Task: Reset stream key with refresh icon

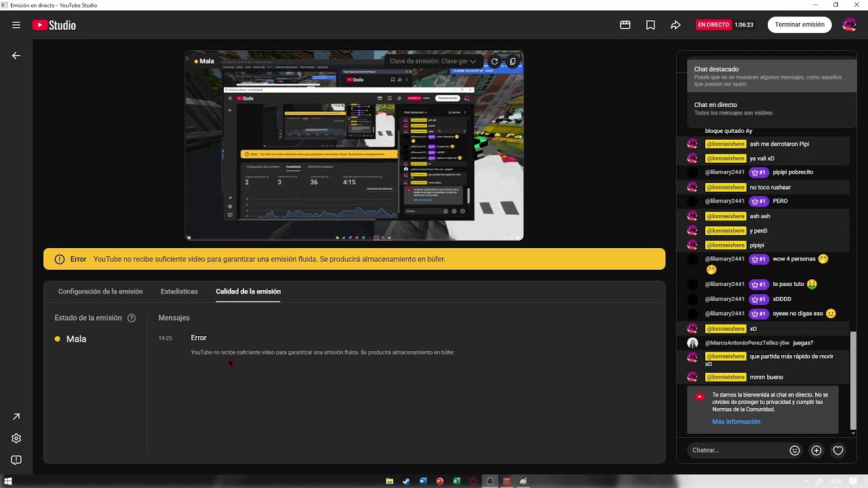Action: point(494,61)
